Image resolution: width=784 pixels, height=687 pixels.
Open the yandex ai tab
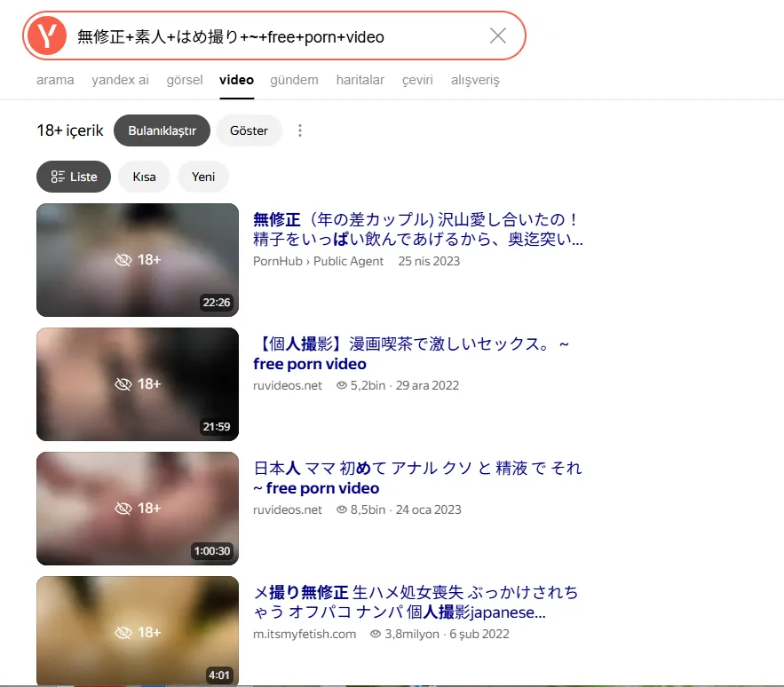(120, 80)
